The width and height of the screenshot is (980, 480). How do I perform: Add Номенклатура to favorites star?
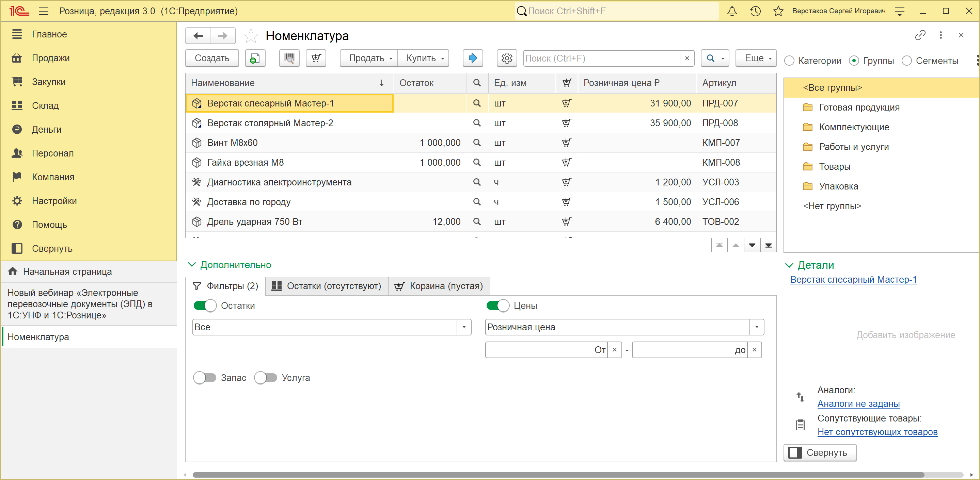click(251, 36)
